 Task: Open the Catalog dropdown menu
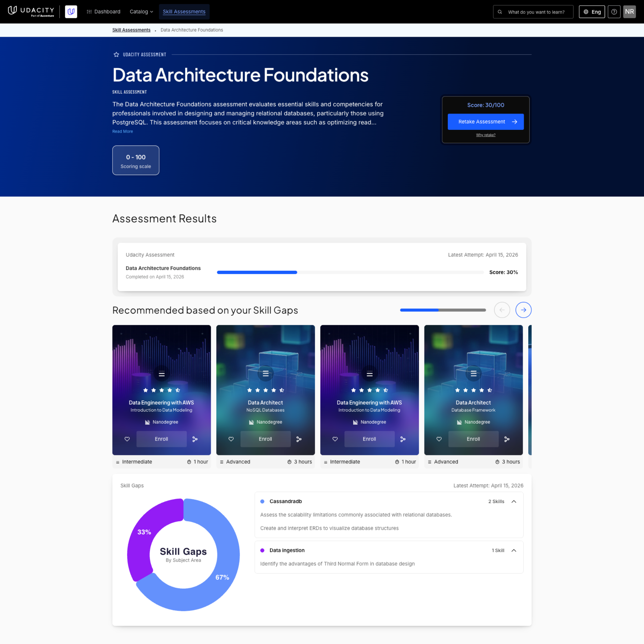[141, 12]
